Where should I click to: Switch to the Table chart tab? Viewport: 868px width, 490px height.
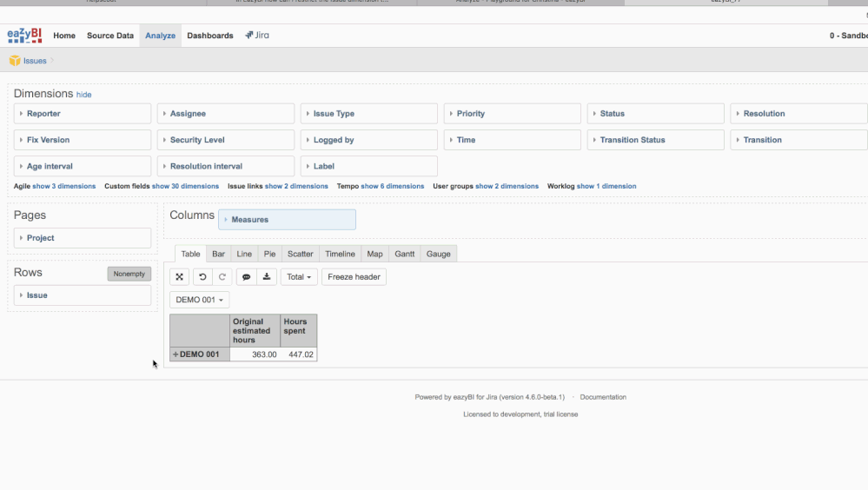coord(190,254)
